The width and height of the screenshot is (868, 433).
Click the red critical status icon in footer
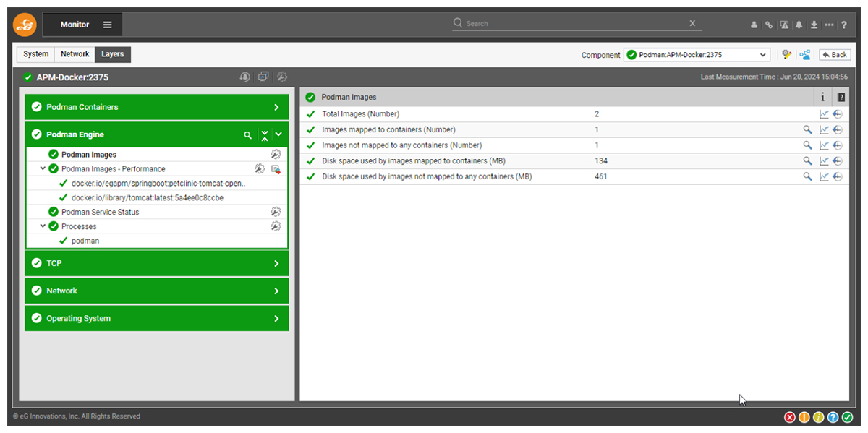pyautogui.click(x=790, y=417)
